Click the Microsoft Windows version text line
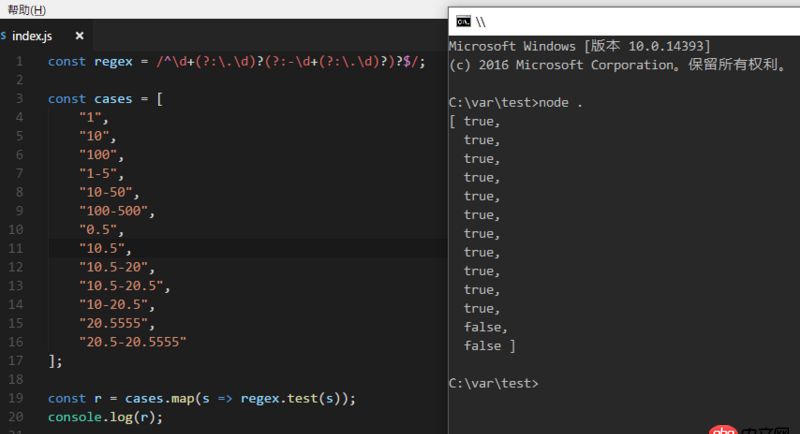Screen dimensions: 800x434 pos(580,46)
